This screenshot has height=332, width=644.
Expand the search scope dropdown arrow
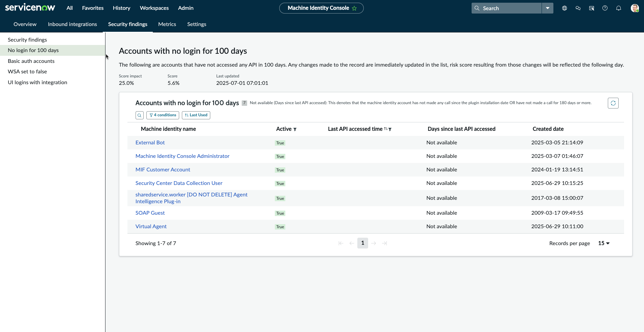click(548, 8)
